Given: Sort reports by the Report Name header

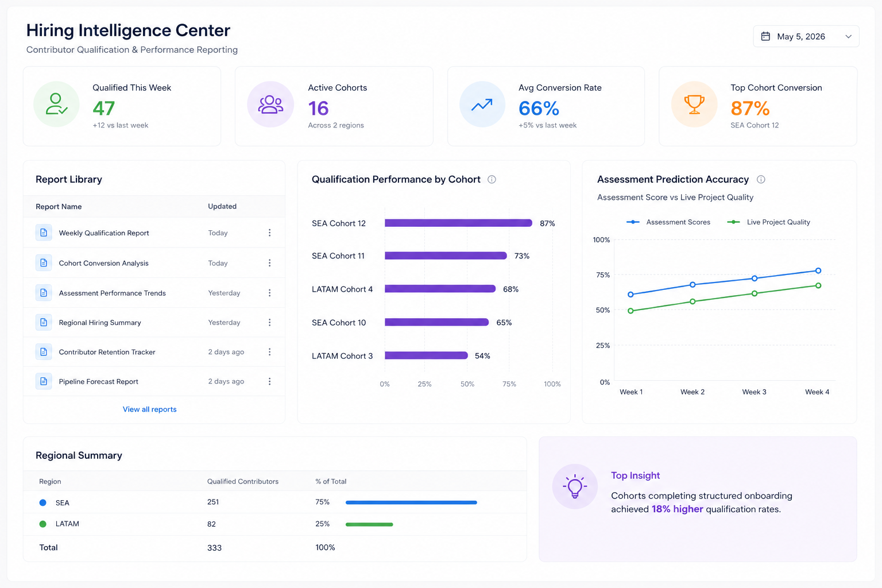Looking at the screenshot, I should (x=59, y=207).
